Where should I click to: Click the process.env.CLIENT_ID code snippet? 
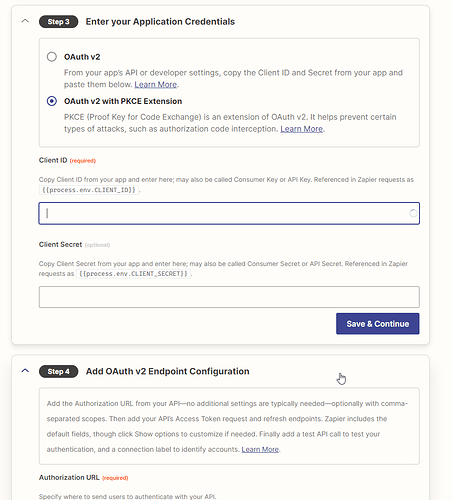[89, 190]
